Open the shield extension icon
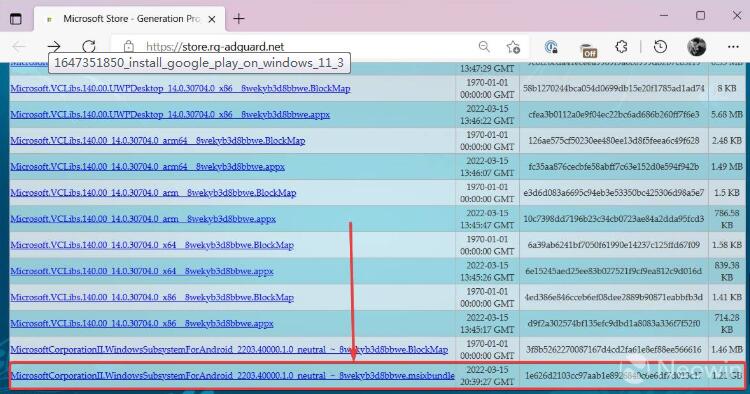This screenshot has width=750, height=394. (551, 47)
